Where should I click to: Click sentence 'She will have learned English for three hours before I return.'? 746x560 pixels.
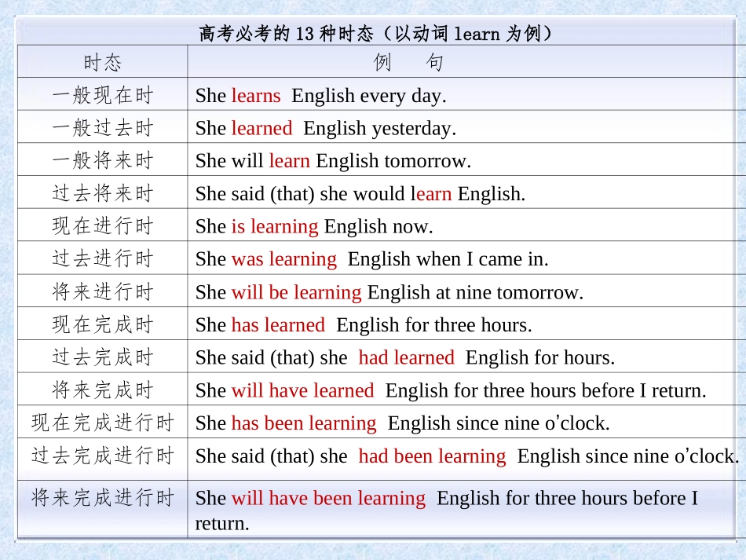[451, 391]
